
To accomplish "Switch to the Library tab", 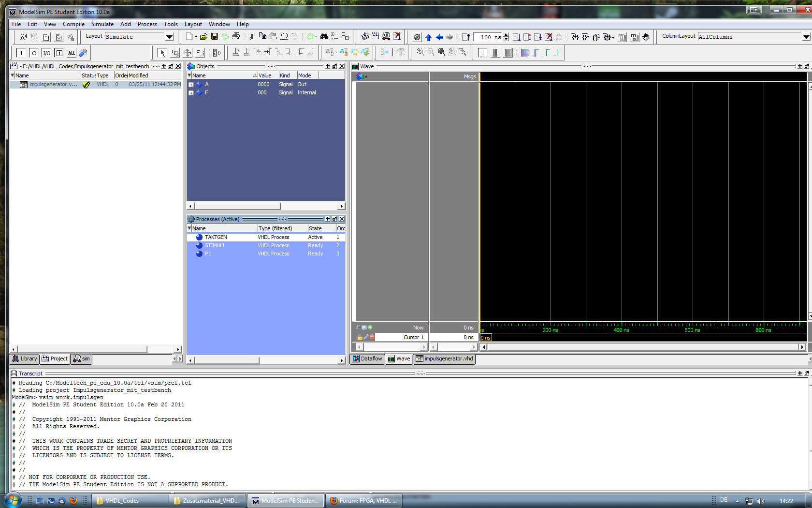I will [x=25, y=359].
